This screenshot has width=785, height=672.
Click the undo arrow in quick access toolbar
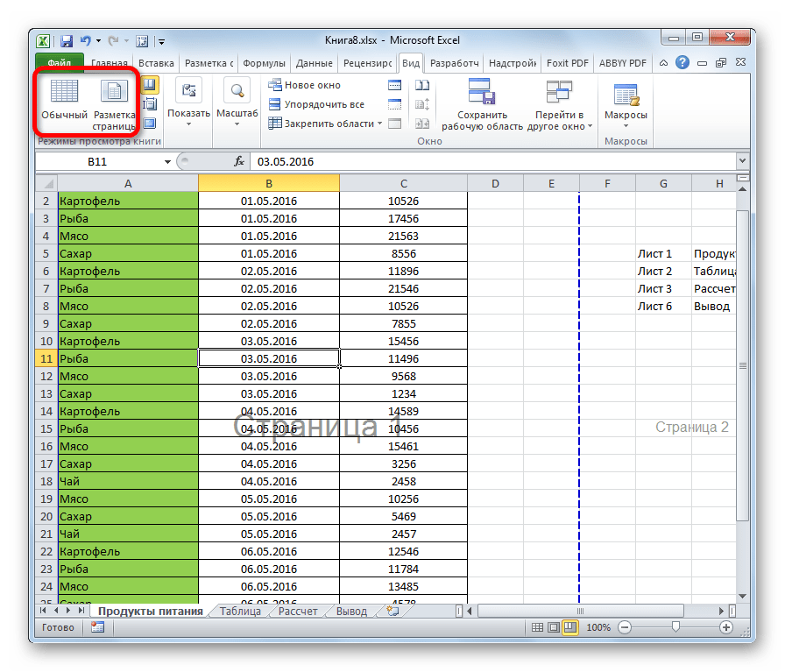pos(85,40)
